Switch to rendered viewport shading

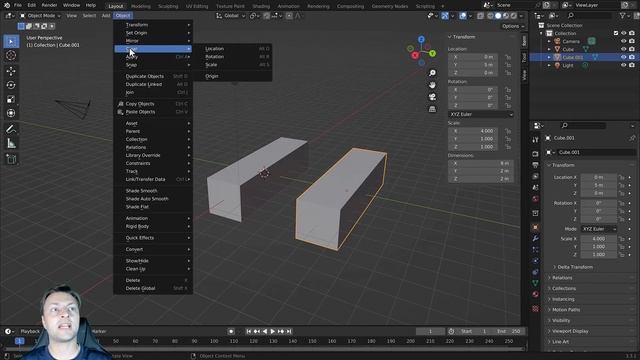tap(513, 16)
